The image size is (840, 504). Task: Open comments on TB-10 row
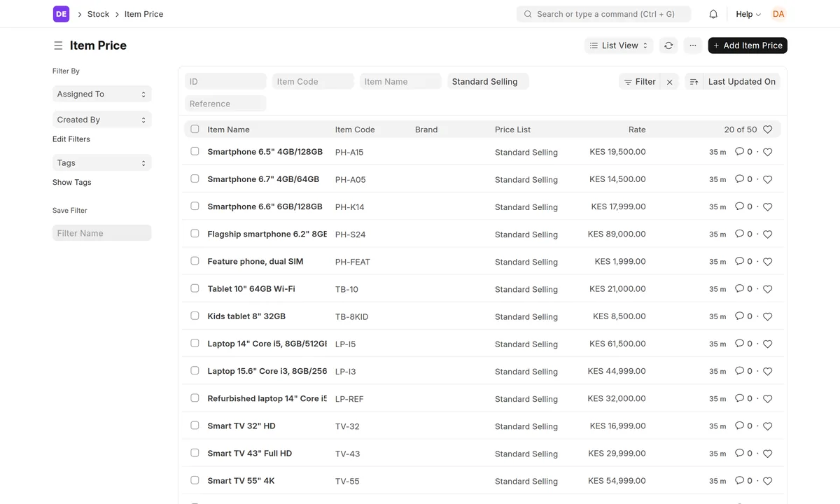coord(743,289)
